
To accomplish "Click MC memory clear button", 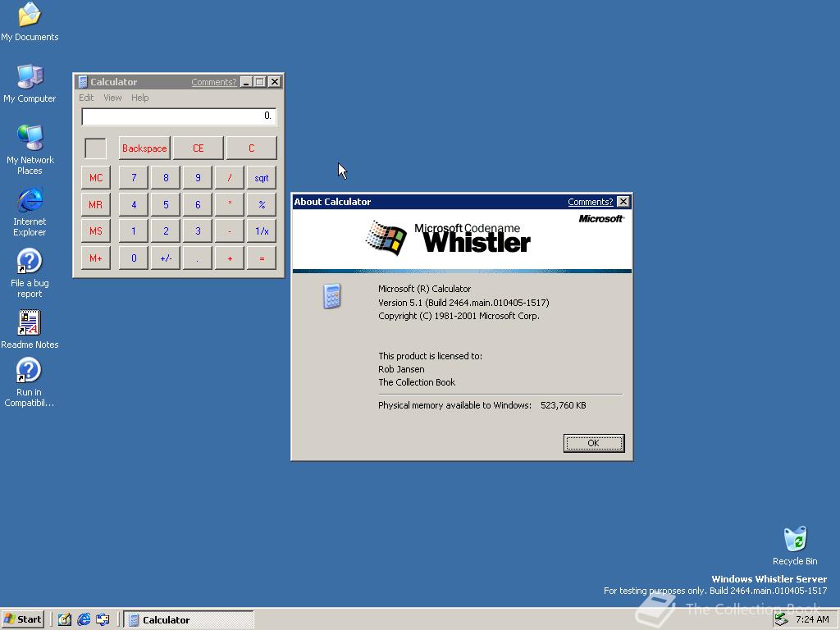I will [96, 177].
